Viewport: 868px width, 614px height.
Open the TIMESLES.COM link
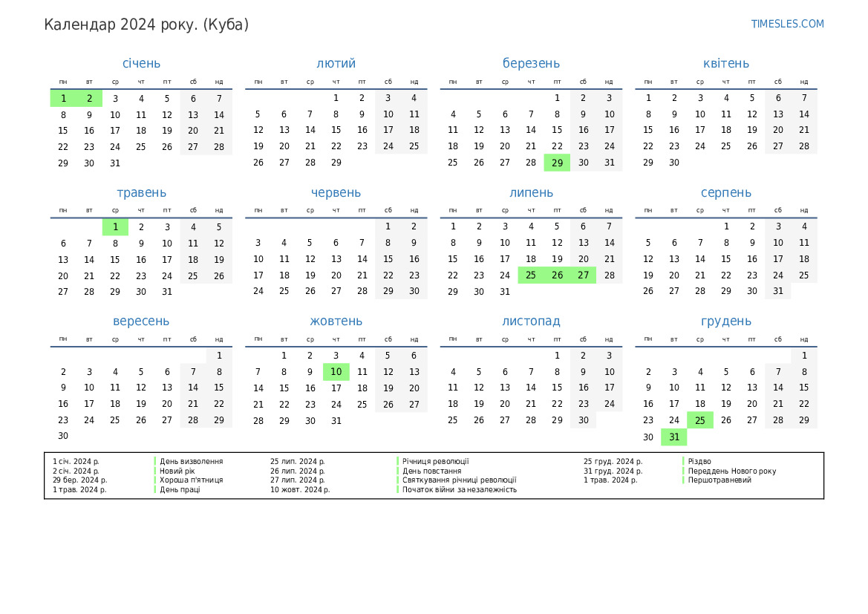click(x=787, y=24)
